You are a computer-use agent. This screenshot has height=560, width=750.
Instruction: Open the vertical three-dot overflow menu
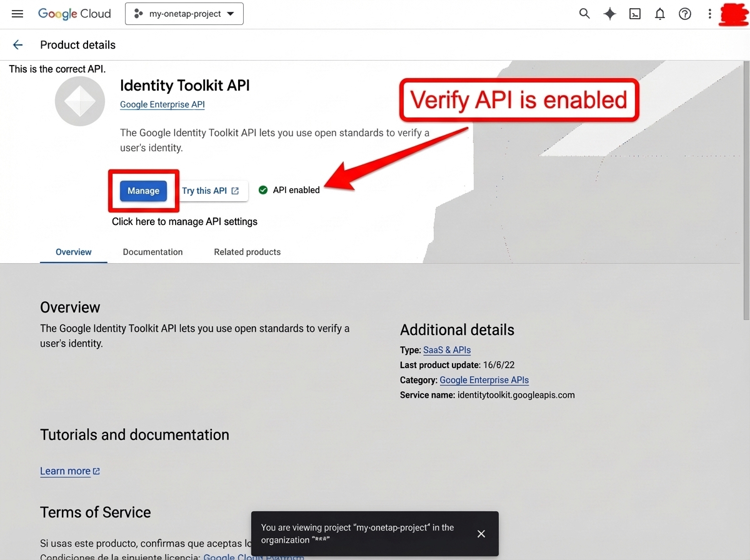click(x=709, y=13)
